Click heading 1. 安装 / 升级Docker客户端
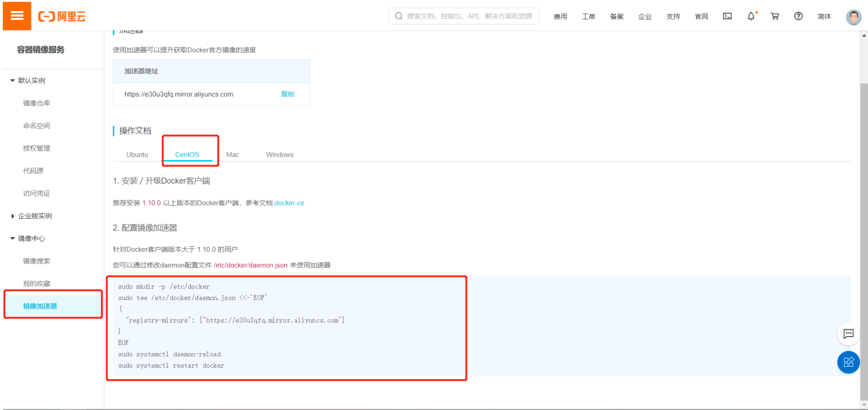 pos(161,181)
